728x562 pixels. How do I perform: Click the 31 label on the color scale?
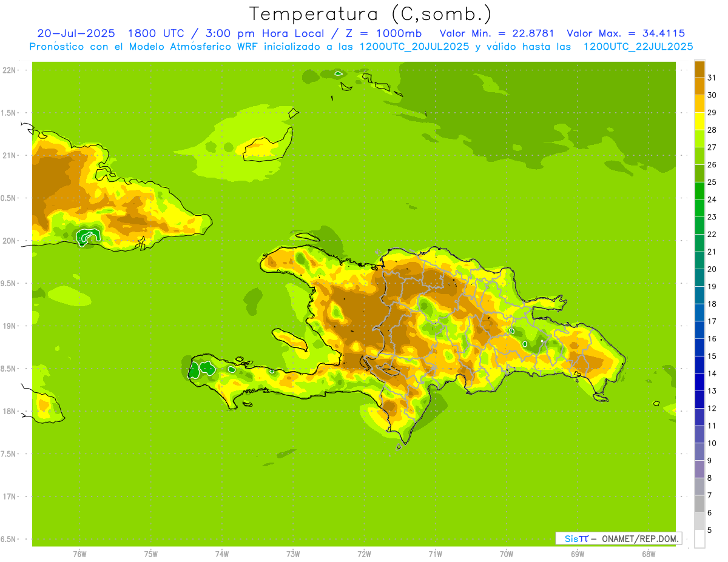click(712, 78)
